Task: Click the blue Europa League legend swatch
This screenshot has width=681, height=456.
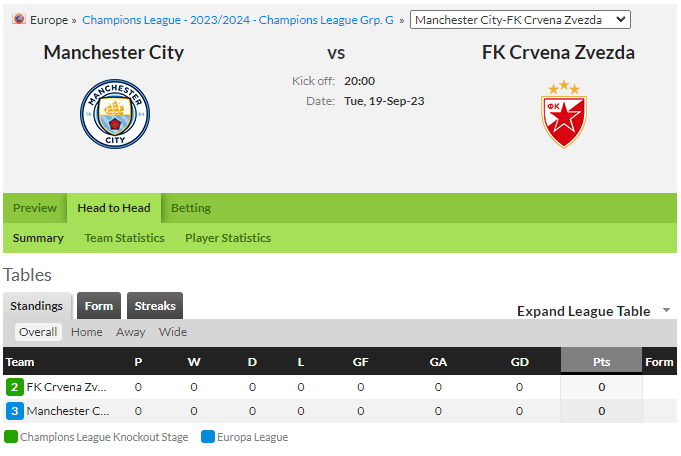Action: (x=208, y=436)
